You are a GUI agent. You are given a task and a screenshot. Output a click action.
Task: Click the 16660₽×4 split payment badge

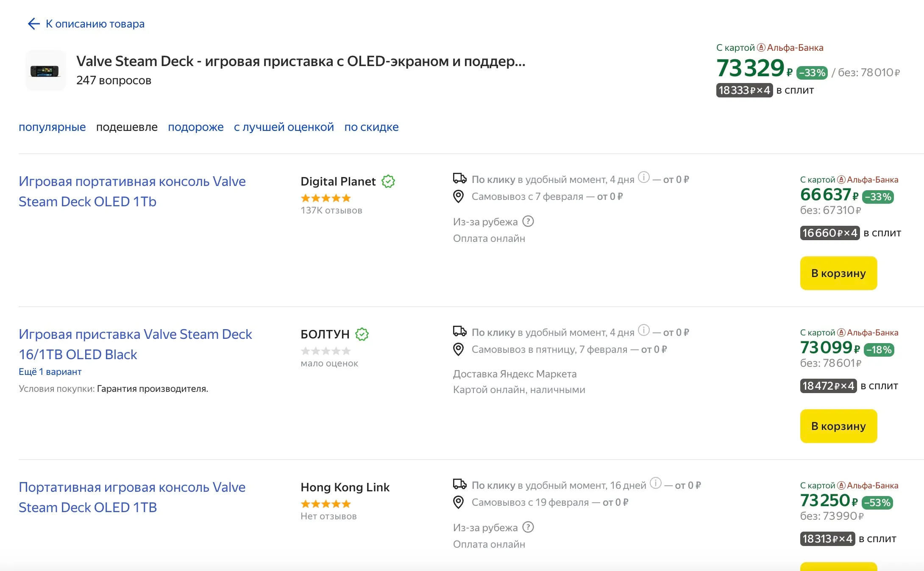pos(829,233)
